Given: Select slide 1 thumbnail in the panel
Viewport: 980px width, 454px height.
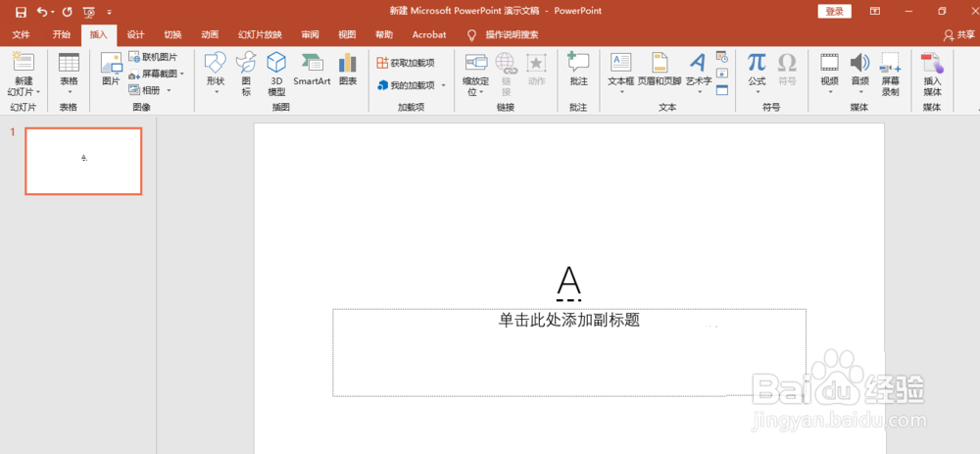Looking at the screenshot, I should [83, 162].
